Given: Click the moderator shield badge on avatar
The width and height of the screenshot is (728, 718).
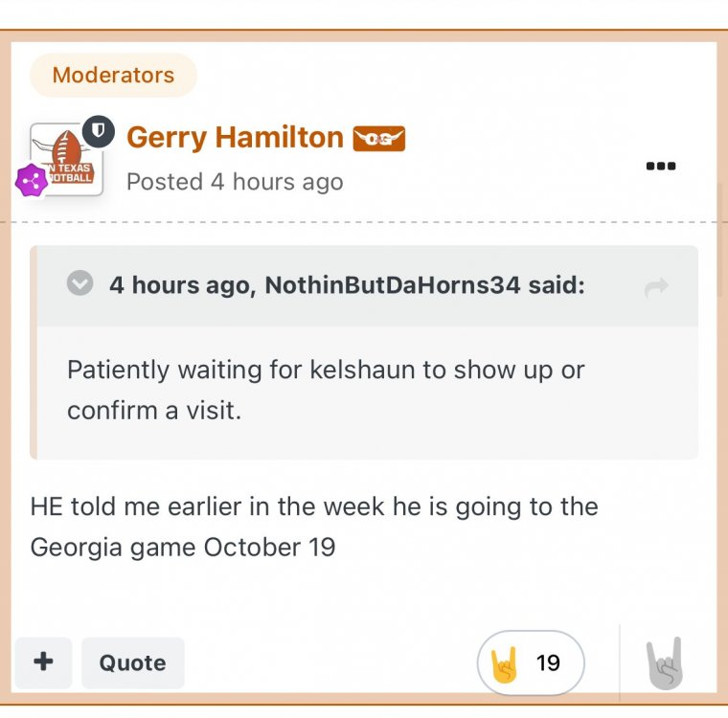Looking at the screenshot, I should pyautogui.click(x=99, y=131).
